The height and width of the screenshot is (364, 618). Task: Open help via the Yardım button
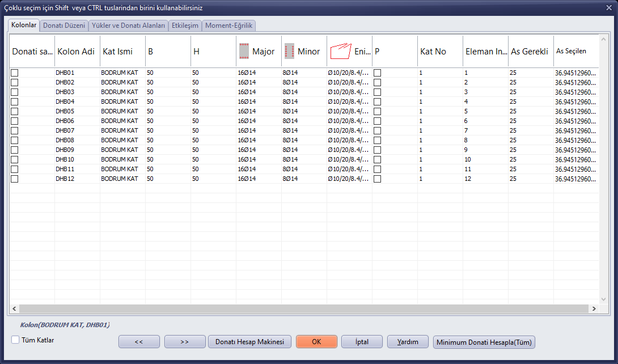click(408, 341)
